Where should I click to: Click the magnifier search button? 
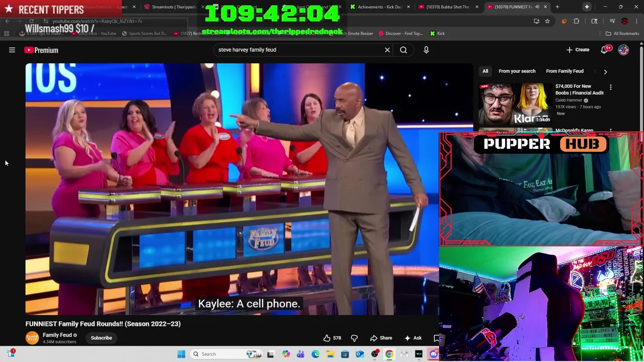[x=404, y=50]
